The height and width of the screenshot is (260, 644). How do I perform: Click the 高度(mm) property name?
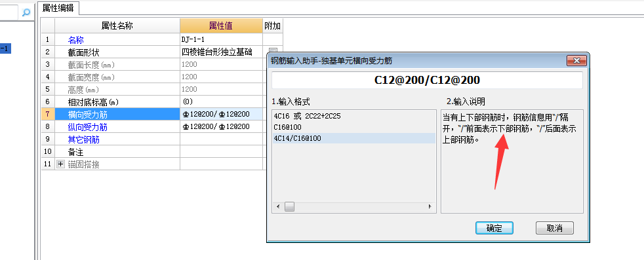(x=117, y=89)
